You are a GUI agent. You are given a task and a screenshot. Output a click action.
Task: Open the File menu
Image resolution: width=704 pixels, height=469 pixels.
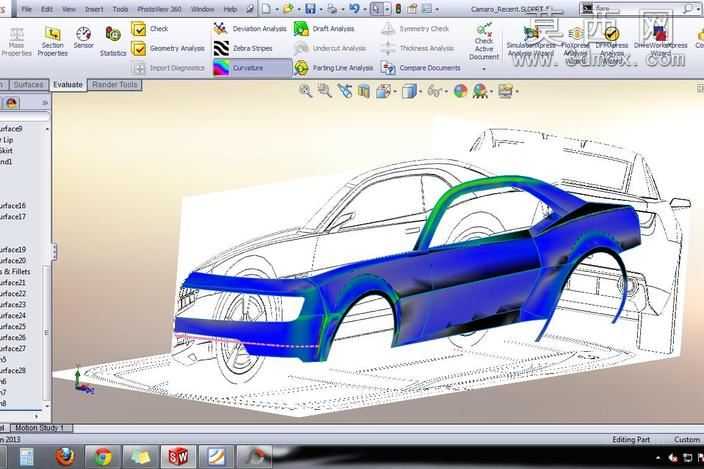pos(26,9)
